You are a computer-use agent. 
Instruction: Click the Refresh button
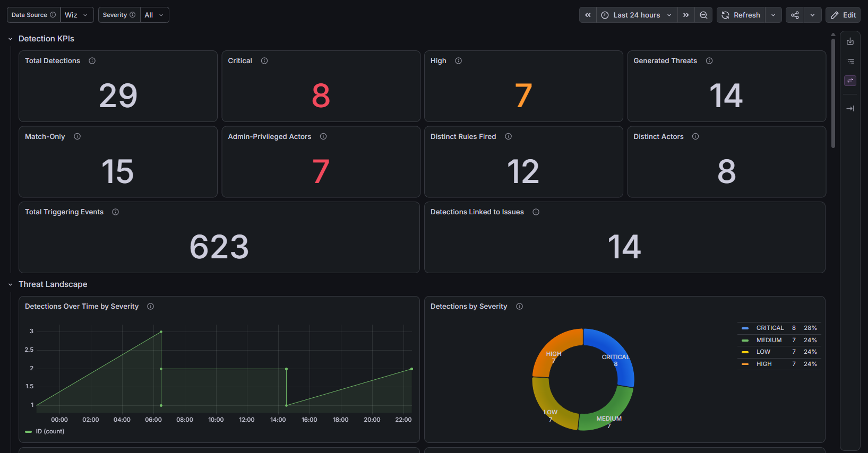click(741, 15)
